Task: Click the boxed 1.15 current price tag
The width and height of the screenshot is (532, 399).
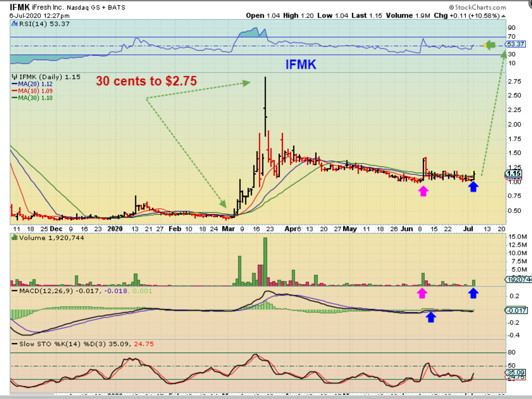Action: click(x=514, y=174)
